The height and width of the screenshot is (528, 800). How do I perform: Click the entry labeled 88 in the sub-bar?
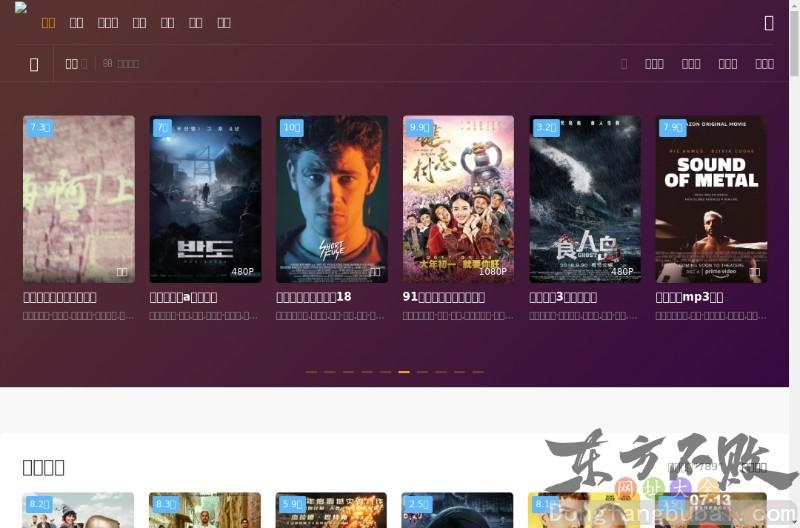click(x=121, y=64)
